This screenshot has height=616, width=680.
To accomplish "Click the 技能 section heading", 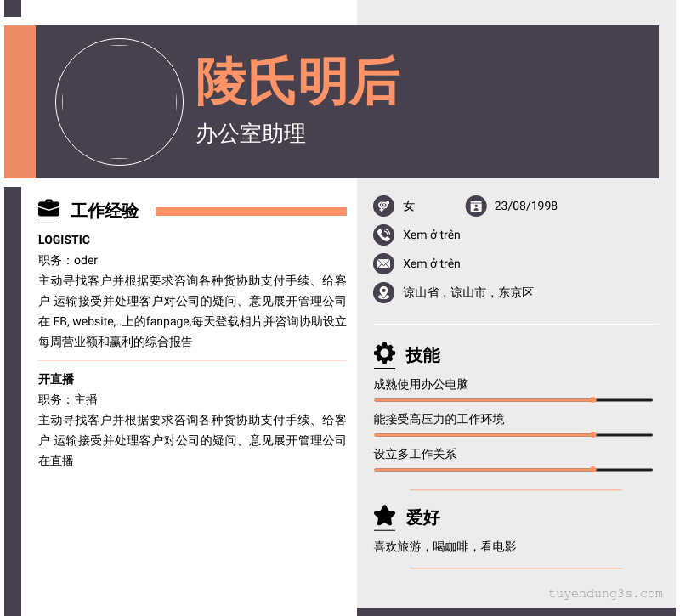I will coord(422,355).
